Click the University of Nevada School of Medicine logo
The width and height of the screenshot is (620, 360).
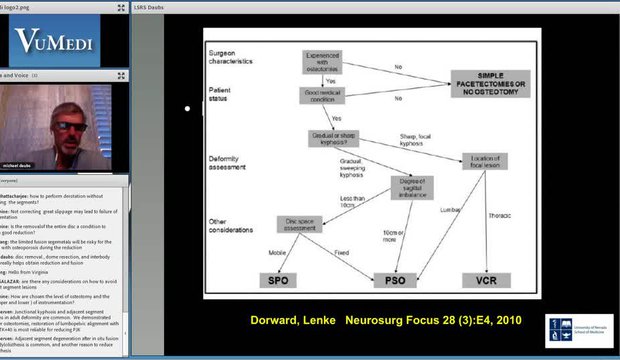[x=579, y=331]
